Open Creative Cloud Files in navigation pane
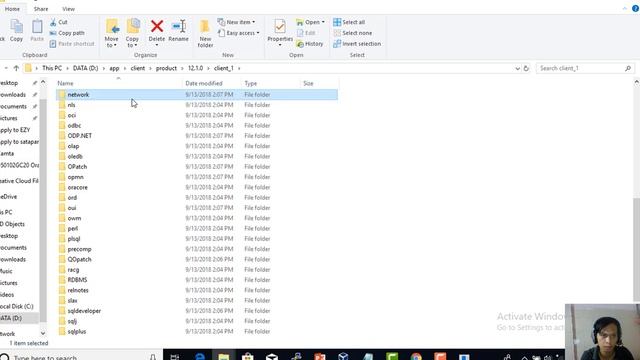The image size is (640, 360). [x=19, y=181]
